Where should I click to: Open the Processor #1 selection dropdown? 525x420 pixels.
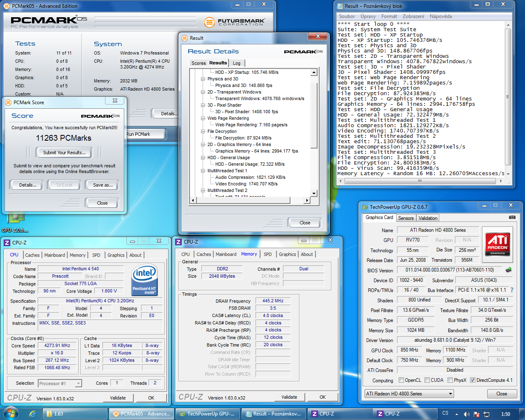tap(60, 383)
